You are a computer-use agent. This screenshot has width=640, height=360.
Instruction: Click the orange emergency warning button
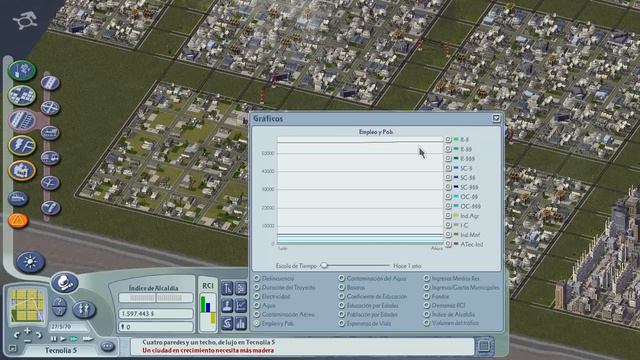[x=18, y=220]
